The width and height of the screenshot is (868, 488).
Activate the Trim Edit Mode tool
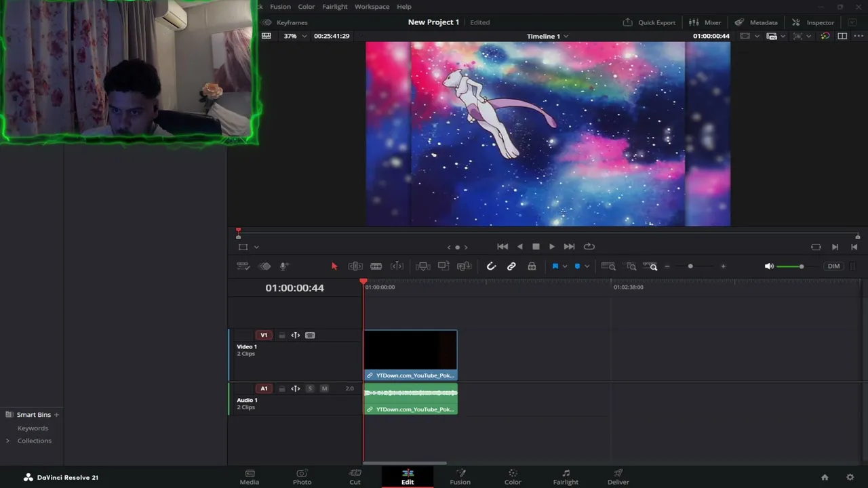point(355,266)
